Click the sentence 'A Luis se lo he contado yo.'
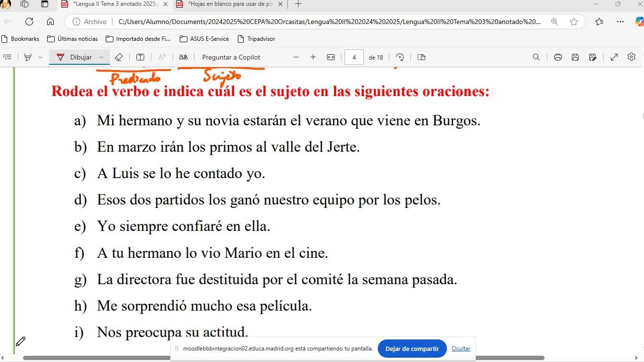This screenshot has height=362, width=644. pos(181,173)
